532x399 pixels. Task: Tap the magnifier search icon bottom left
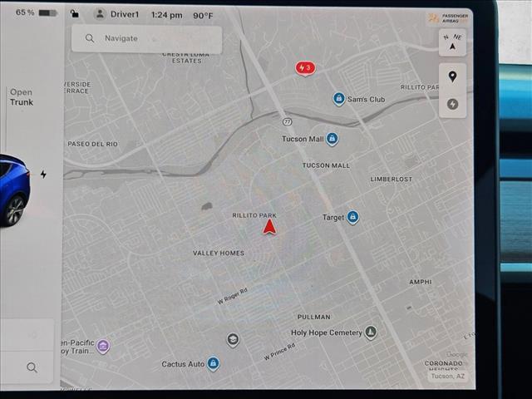pyautogui.click(x=32, y=367)
